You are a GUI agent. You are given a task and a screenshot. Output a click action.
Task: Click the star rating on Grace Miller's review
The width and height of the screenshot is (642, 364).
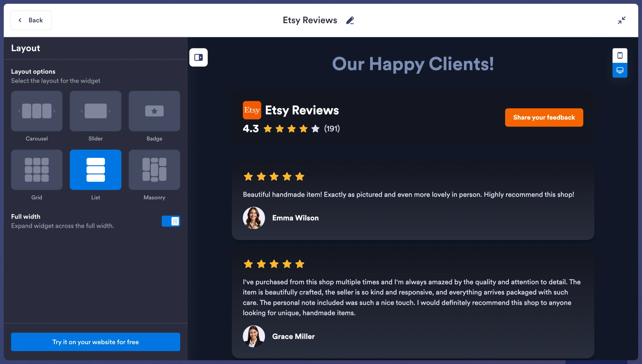tap(274, 264)
